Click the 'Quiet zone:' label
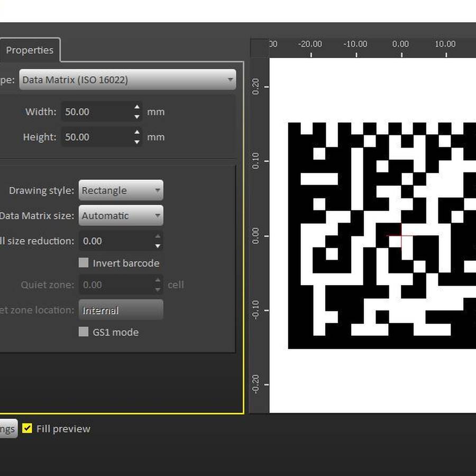 pyautogui.click(x=48, y=285)
